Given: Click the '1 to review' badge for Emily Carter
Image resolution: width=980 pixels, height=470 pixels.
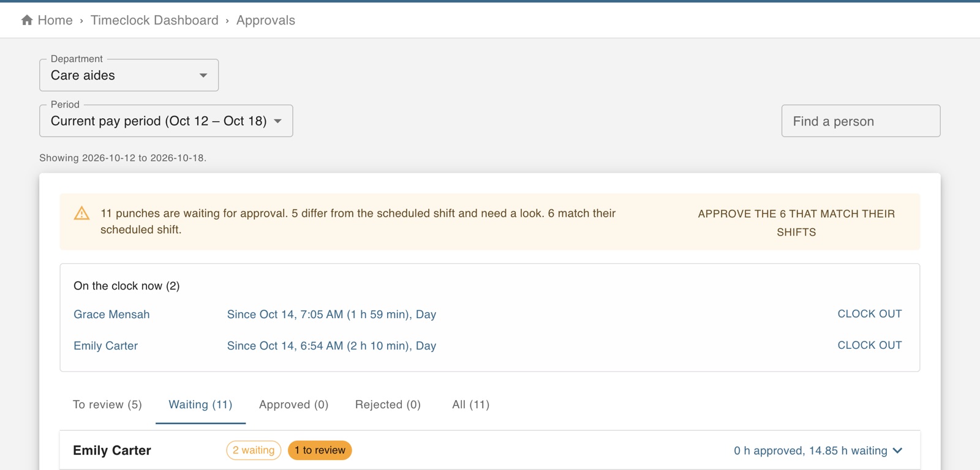Looking at the screenshot, I should pos(320,450).
